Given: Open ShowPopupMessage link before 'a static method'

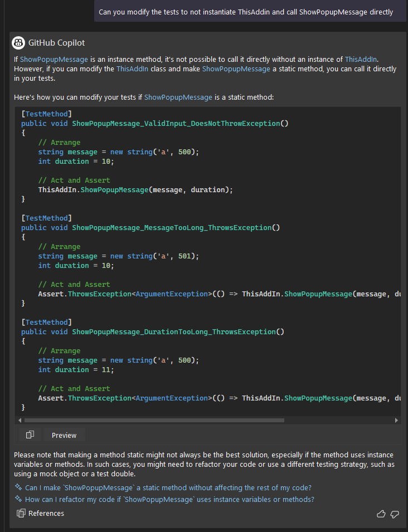Looking at the screenshot, I should 236,69.
